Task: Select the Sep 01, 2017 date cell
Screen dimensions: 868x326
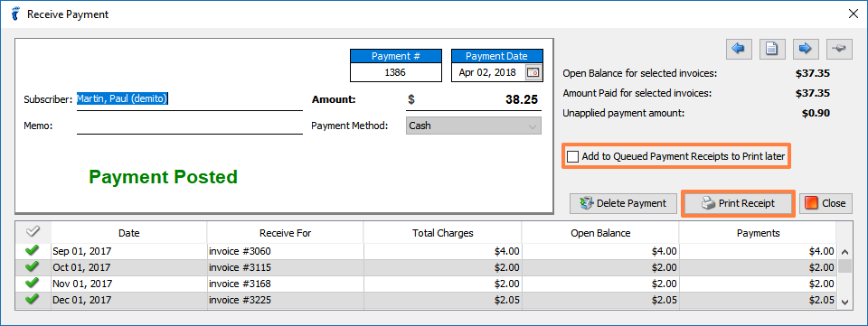Action: 129,251
